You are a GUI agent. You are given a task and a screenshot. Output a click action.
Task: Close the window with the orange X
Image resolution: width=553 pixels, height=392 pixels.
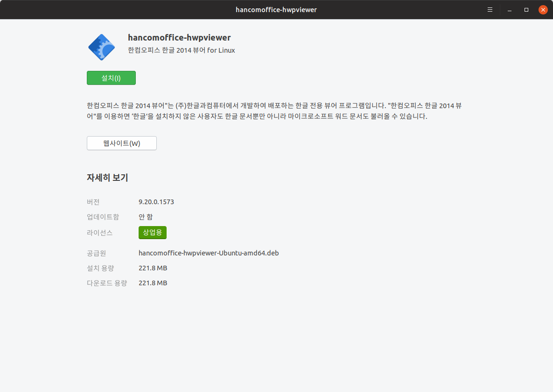(x=543, y=10)
